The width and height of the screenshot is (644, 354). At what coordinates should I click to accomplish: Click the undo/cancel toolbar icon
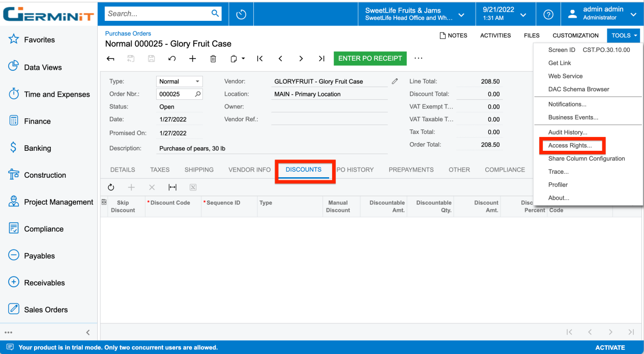tap(172, 59)
